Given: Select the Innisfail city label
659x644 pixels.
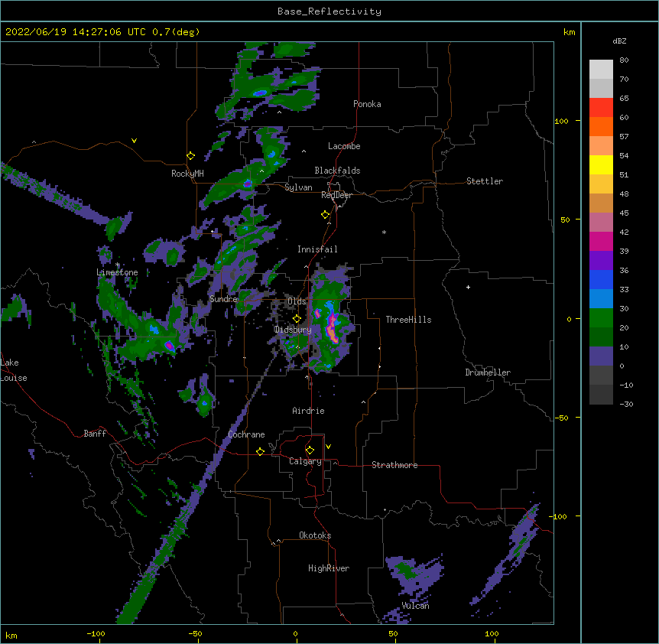Looking at the screenshot, I should pos(317,249).
